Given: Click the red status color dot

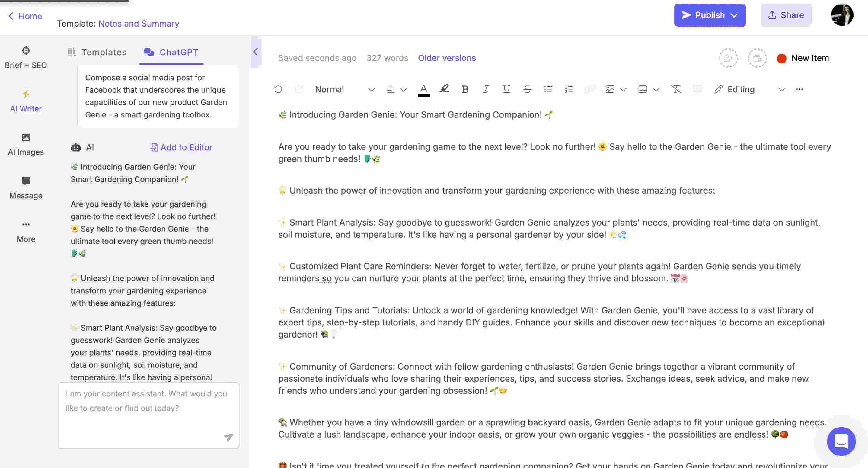Looking at the screenshot, I should (781, 58).
